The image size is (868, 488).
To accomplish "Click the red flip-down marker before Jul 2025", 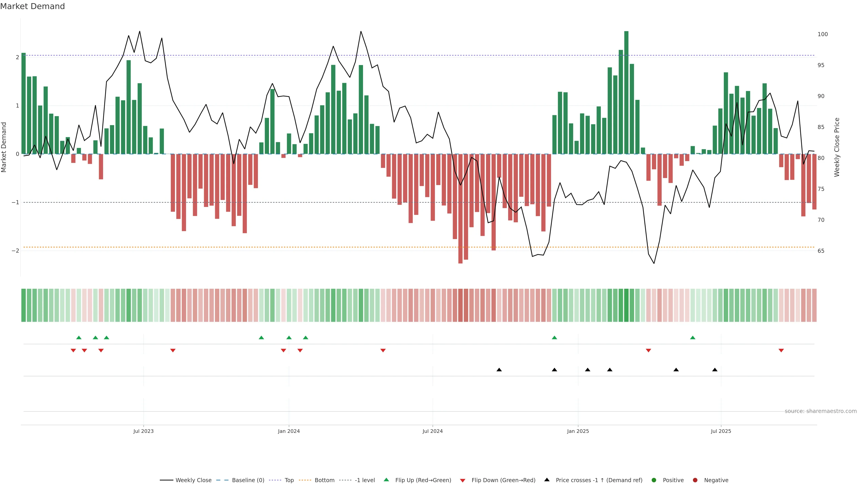I will point(648,351).
